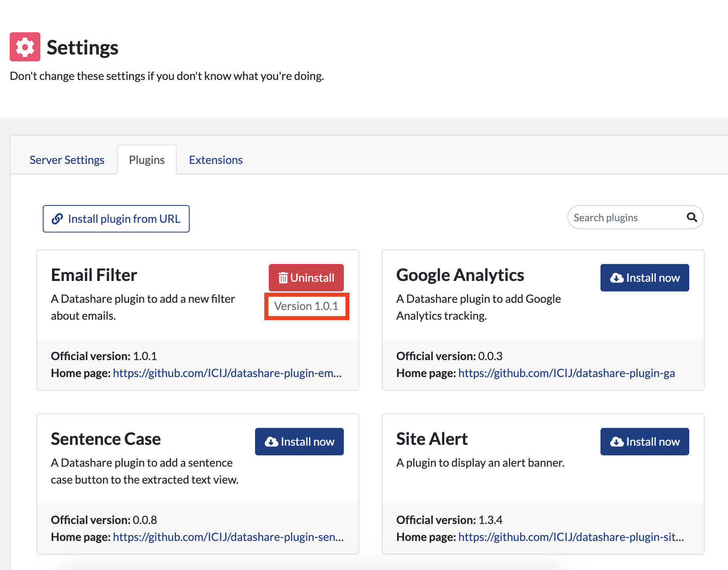The height and width of the screenshot is (570, 728).
Task: Click the Email Filter plugin title
Action: (x=94, y=275)
